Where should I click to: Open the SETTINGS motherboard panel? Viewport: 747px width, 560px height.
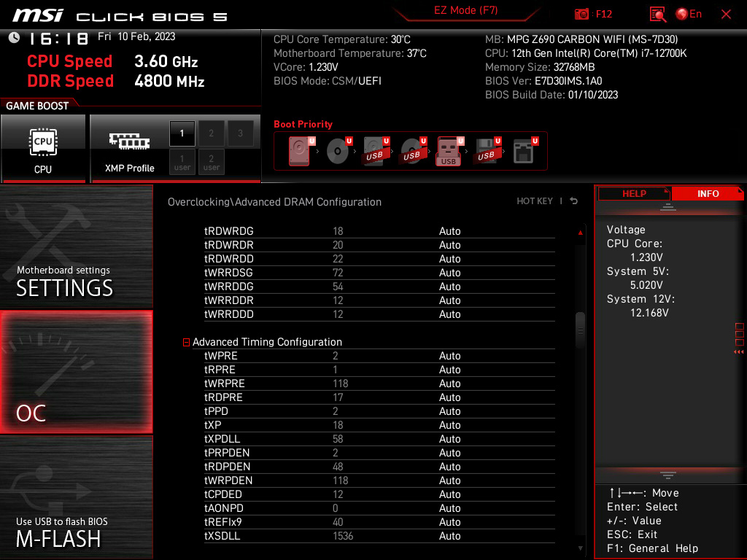coord(76,246)
